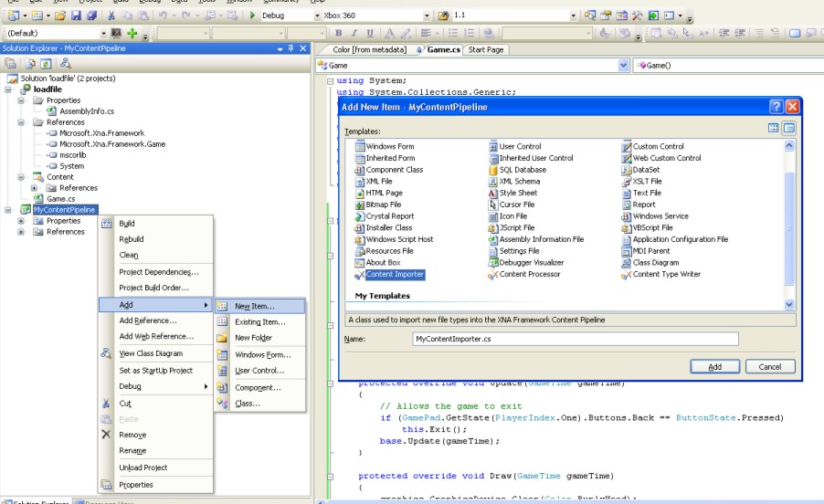Open the (Default) combo box
This screenshot has height=504, width=824.
point(103,34)
